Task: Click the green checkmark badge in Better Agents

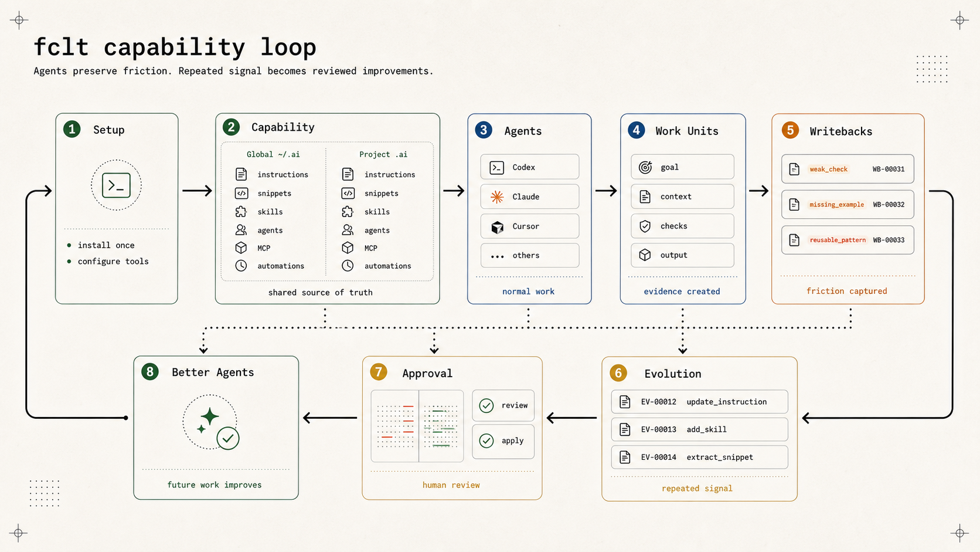Action: coord(228,438)
